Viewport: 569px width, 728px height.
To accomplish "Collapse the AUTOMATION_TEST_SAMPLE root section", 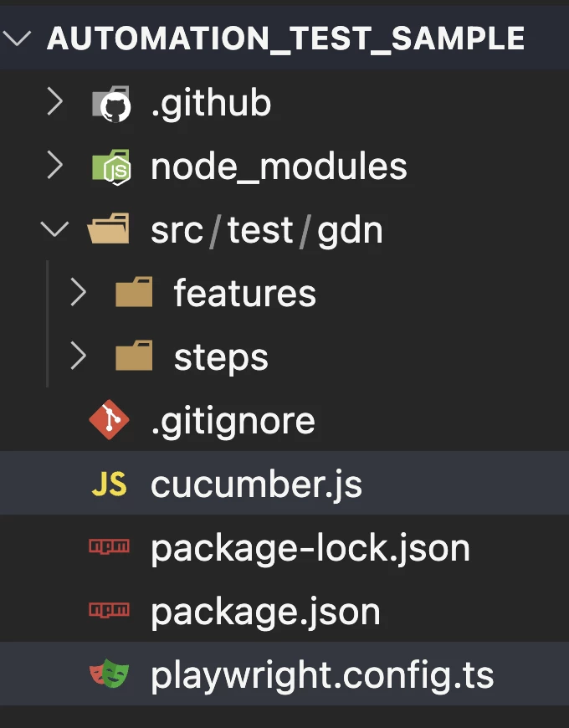I will pyautogui.click(x=20, y=38).
